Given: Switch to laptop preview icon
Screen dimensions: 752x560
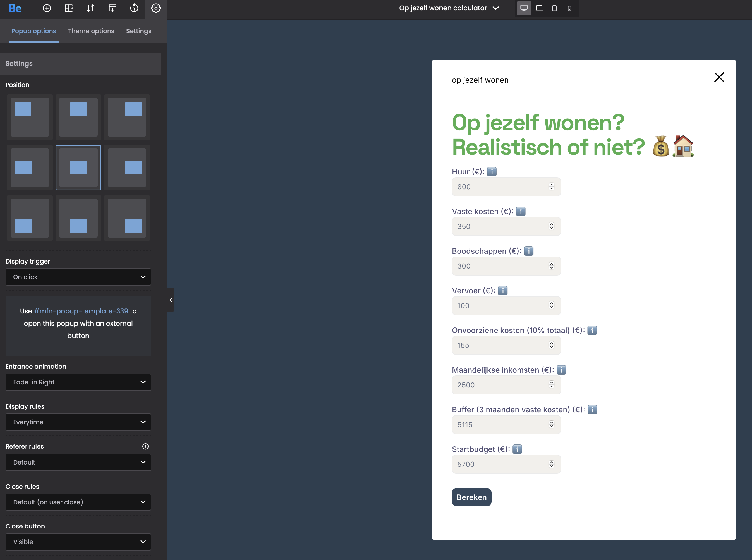Looking at the screenshot, I should pos(539,8).
